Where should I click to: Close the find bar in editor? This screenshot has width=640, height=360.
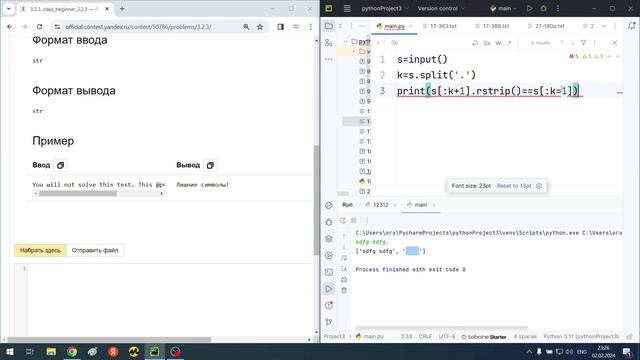tap(615, 42)
